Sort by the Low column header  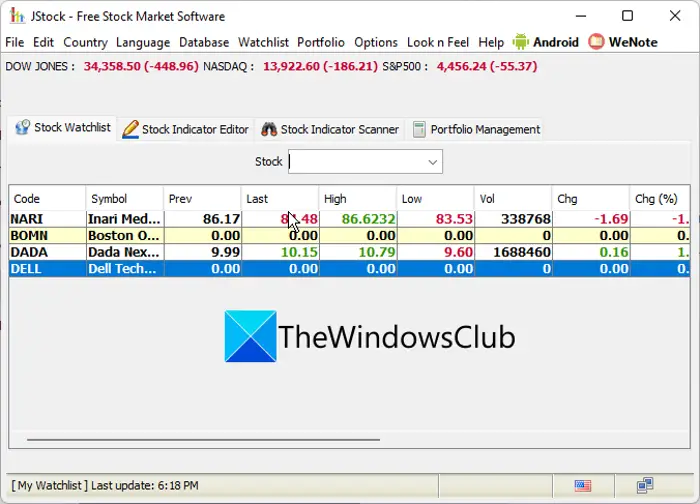(x=435, y=199)
